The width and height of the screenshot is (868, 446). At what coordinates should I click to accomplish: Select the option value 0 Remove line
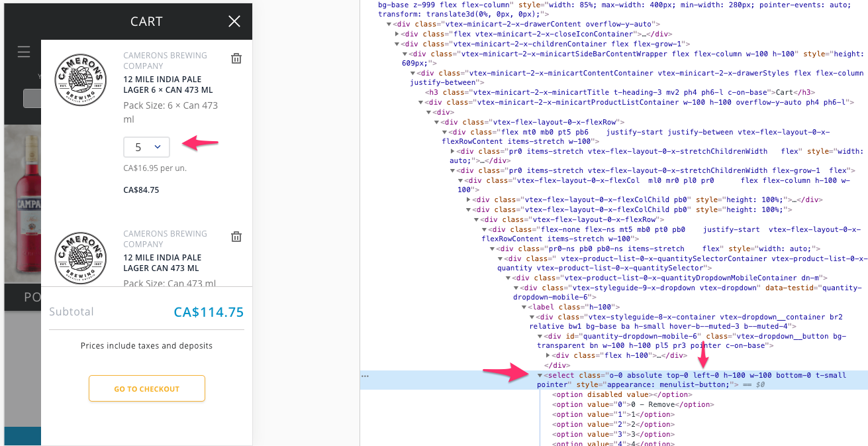[632, 405]
